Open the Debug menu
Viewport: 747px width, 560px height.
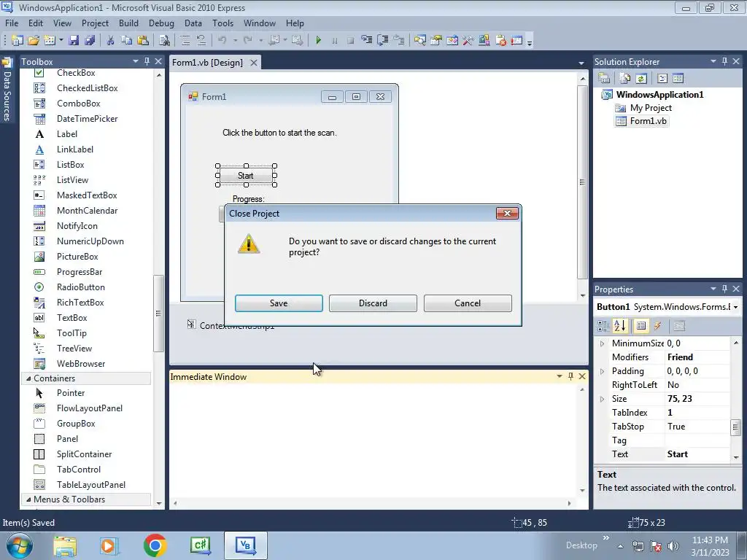[x=161, y=23]
